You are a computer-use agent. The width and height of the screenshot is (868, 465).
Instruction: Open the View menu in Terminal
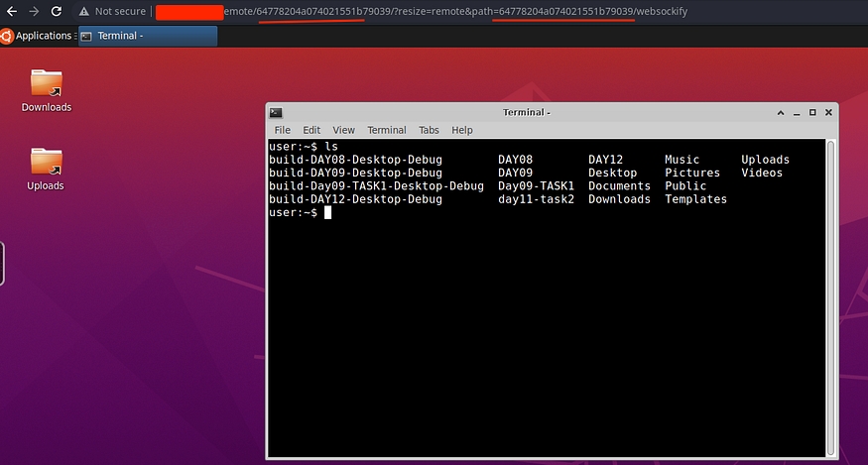point(343,130)
